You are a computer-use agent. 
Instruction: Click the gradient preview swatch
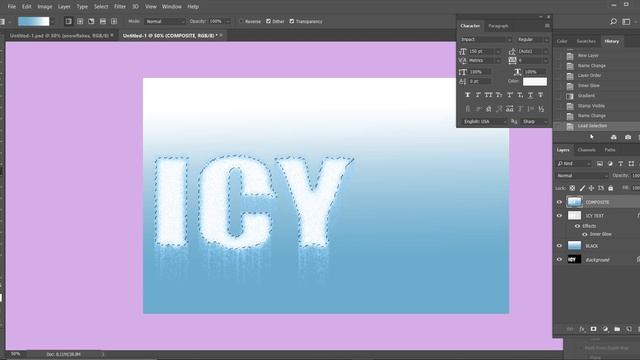click(33, 21)
